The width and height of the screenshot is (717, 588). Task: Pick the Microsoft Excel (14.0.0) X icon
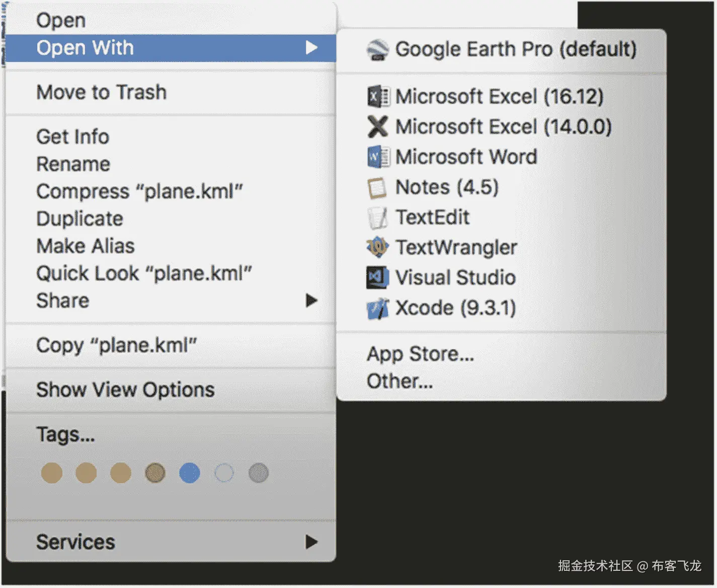tap(377, 126)
